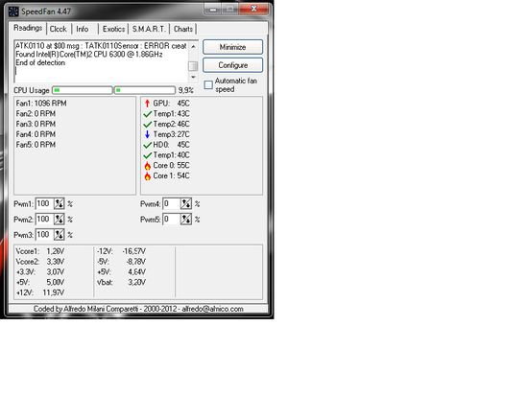This screenshot has height=420, width=528.
Task: Adjust the Pwm3 percentage spinner arrows
Action: point(59,235)
